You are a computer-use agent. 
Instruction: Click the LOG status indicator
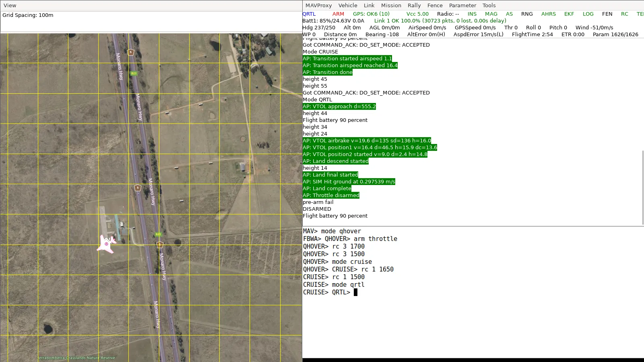coord(588,14)
